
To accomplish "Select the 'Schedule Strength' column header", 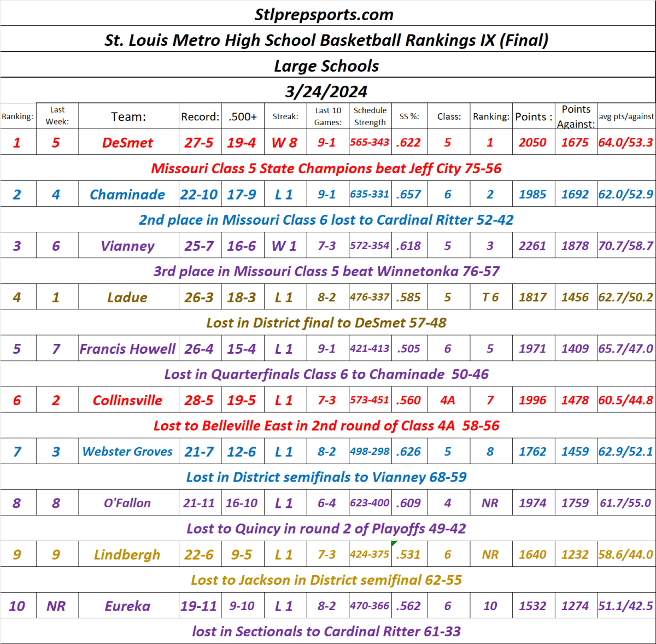I will click(x=370, y=116).
